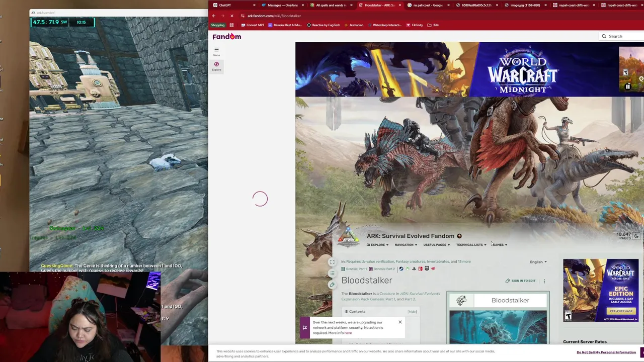Switch to na pali coast Google tab
The height and width of the screenshot is (362, 644).
point(428,5)
